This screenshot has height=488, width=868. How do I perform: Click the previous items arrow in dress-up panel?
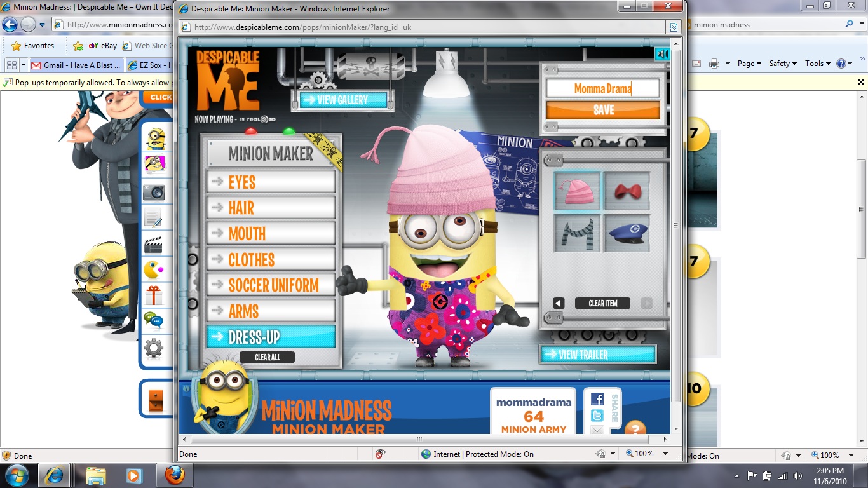tap(559, 303)
